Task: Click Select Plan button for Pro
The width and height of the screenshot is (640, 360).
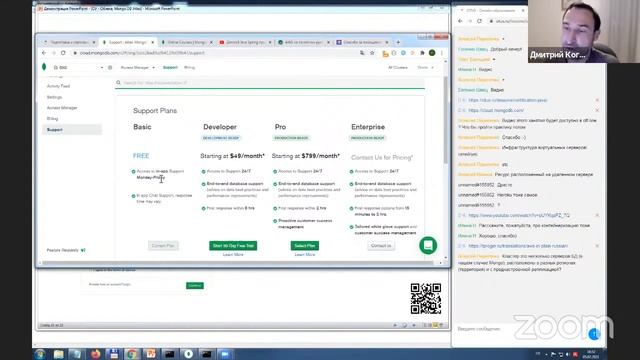Action: tap(305, 246)
